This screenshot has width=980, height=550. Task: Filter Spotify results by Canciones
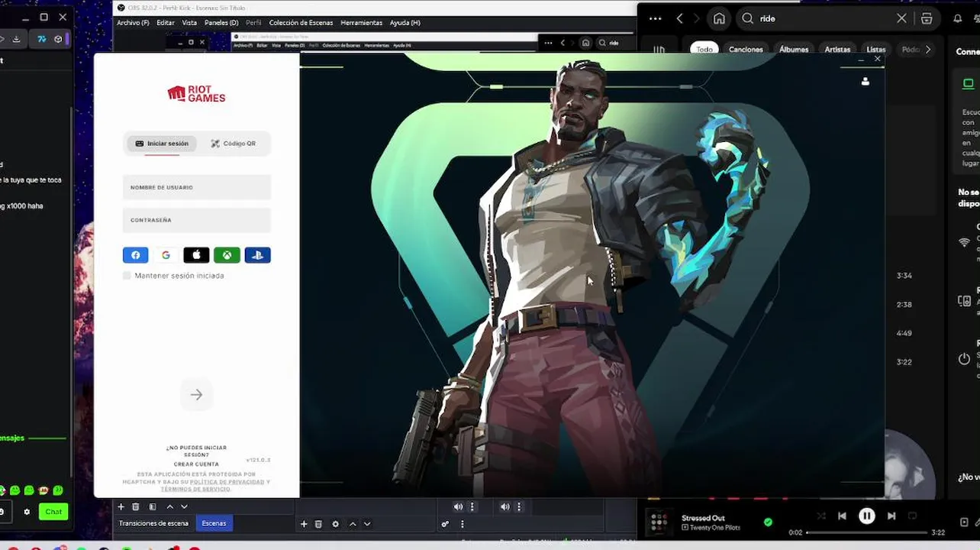[x=746, y=50]
